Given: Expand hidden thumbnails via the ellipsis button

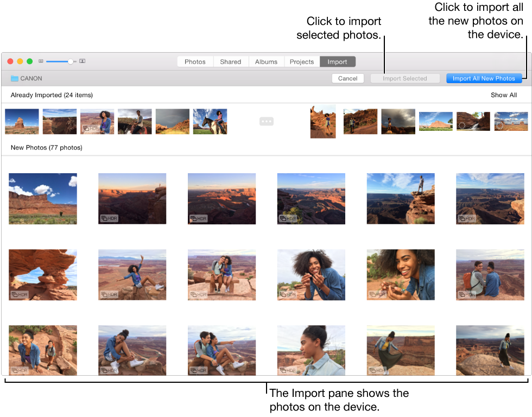Looking at the screenshot, I should tap(267, 121).
